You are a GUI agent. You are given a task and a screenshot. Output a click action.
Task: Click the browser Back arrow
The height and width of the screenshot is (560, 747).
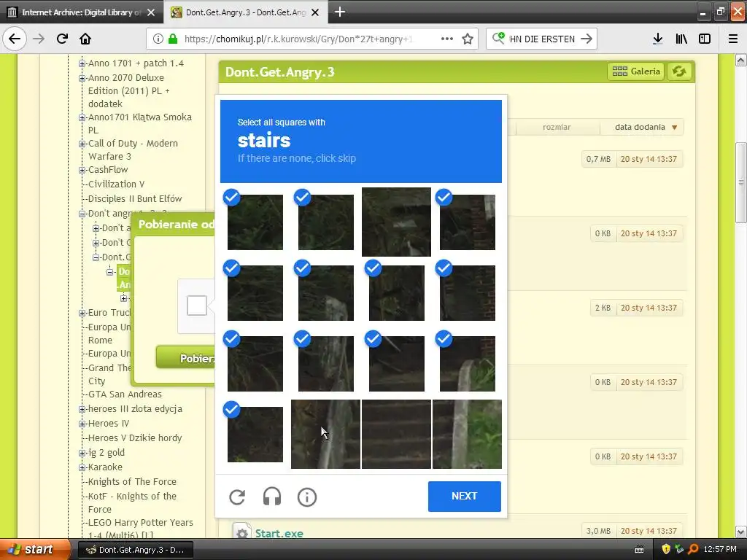click(15, 39)
